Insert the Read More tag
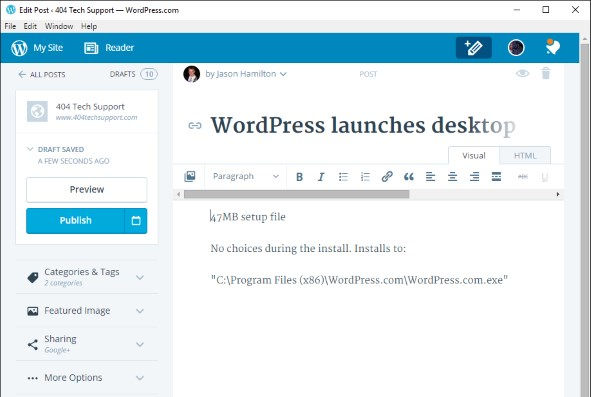This screenshot has width=591, height=397. pos(496,176)
